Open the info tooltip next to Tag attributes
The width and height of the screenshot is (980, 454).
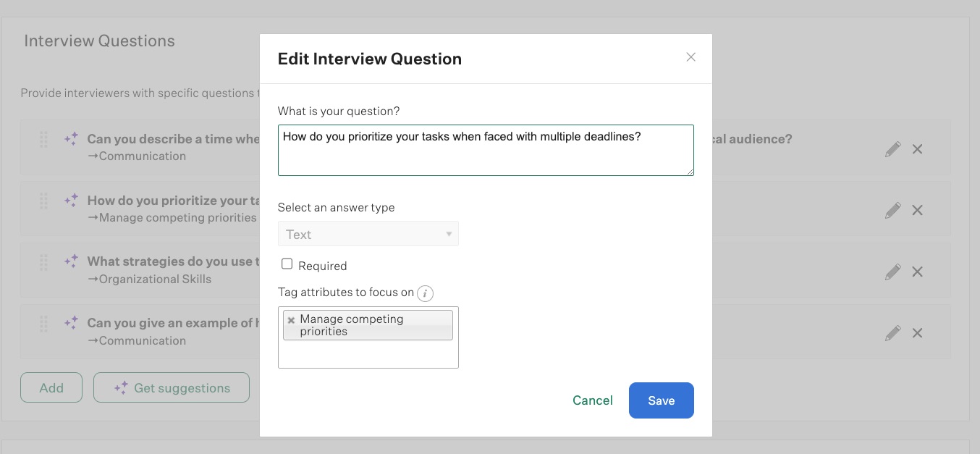tap(425, 293)
